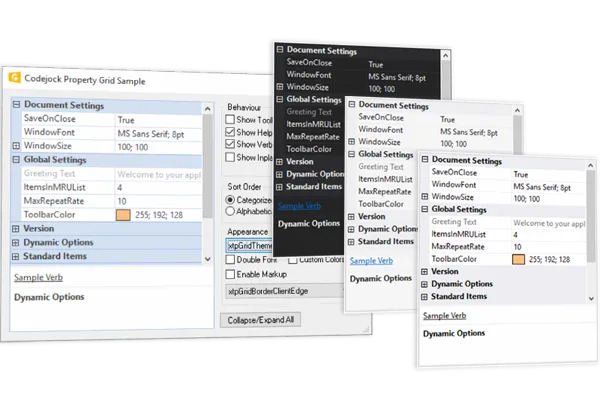Expand Standard Items in the front right grid
This screenshot has height=400, width=600.
[424, 297]
